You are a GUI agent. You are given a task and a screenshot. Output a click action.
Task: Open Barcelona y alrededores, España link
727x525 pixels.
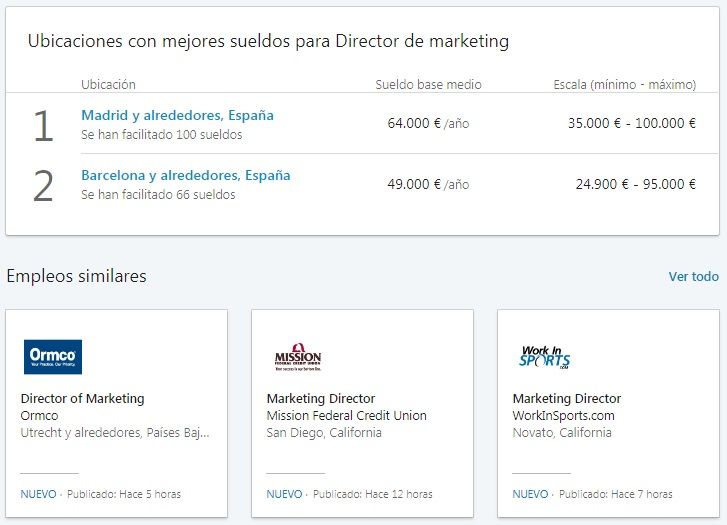click(185, 175)
